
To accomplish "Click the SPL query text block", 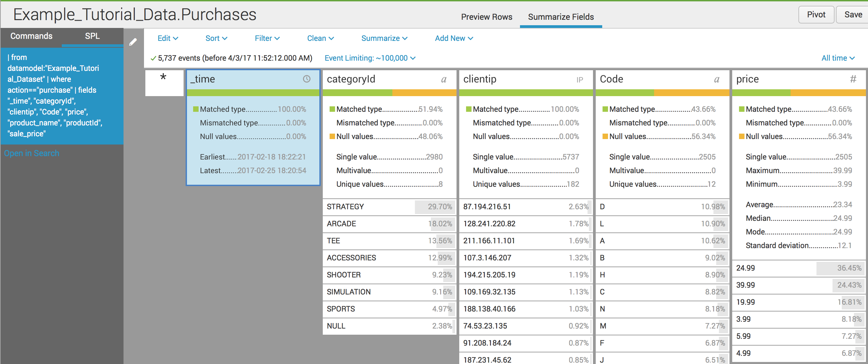I will 62,96.
